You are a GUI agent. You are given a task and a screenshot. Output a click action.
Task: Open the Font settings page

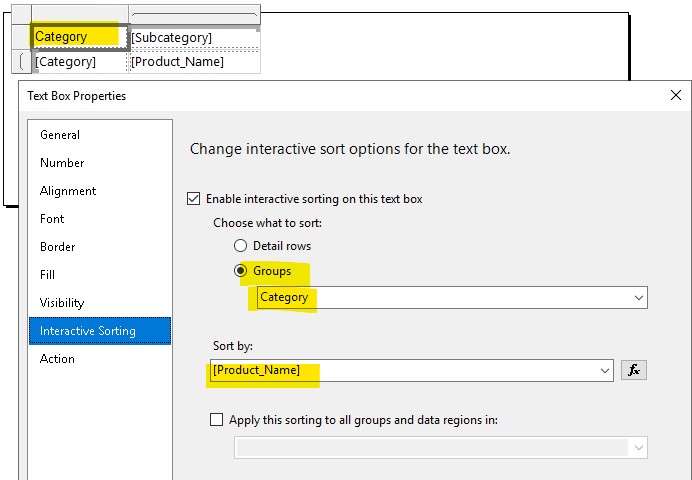(52, 219)
